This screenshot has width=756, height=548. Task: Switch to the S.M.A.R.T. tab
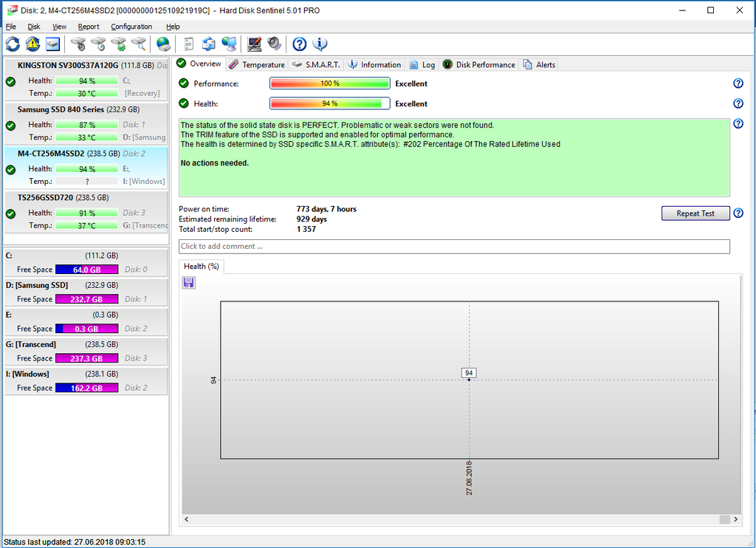316,65
